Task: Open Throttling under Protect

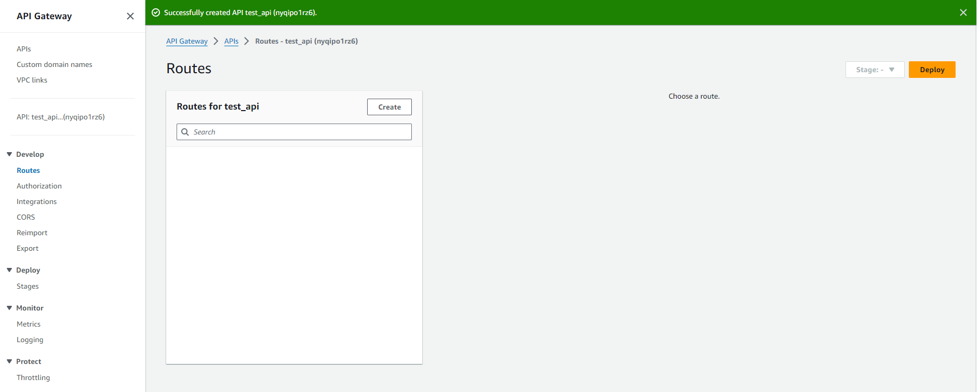Action: (33, 377)
